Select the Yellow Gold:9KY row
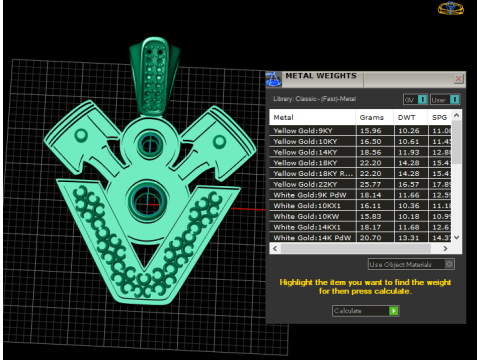Viewport: 480px width, 360px height. click(360, 131)
